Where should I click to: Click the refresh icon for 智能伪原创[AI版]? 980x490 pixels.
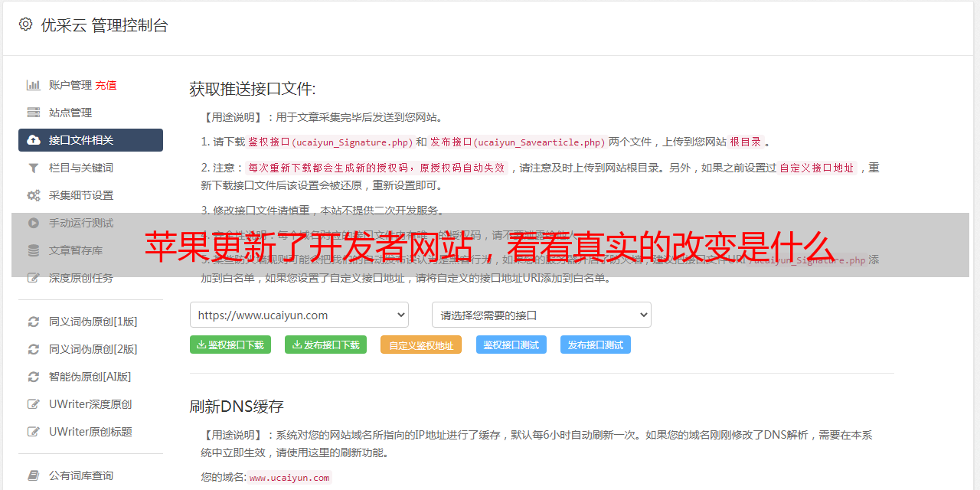click(x=34, y=377)
